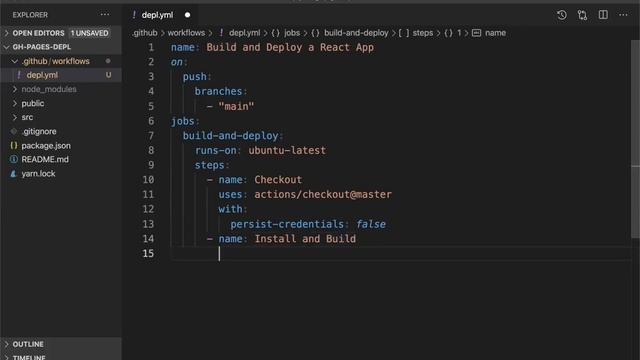
Task: Click the depl.yml exclamation file icon in explorer
Action: 19,75
